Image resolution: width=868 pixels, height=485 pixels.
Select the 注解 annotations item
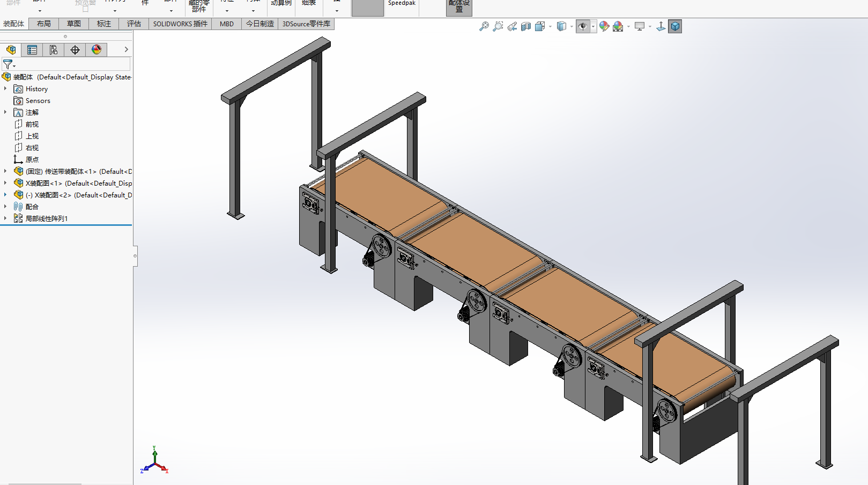pos(26,113)
